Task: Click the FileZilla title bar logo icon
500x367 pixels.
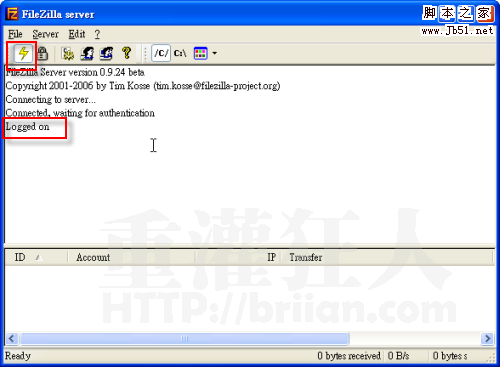Action: pos(12,14)
